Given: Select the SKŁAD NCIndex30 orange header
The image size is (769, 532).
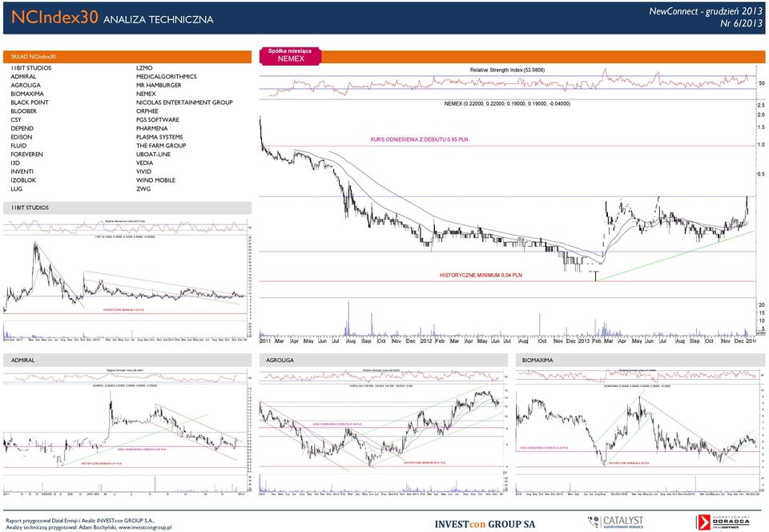Looking at the screenshot, I should [x=127, y=57].
